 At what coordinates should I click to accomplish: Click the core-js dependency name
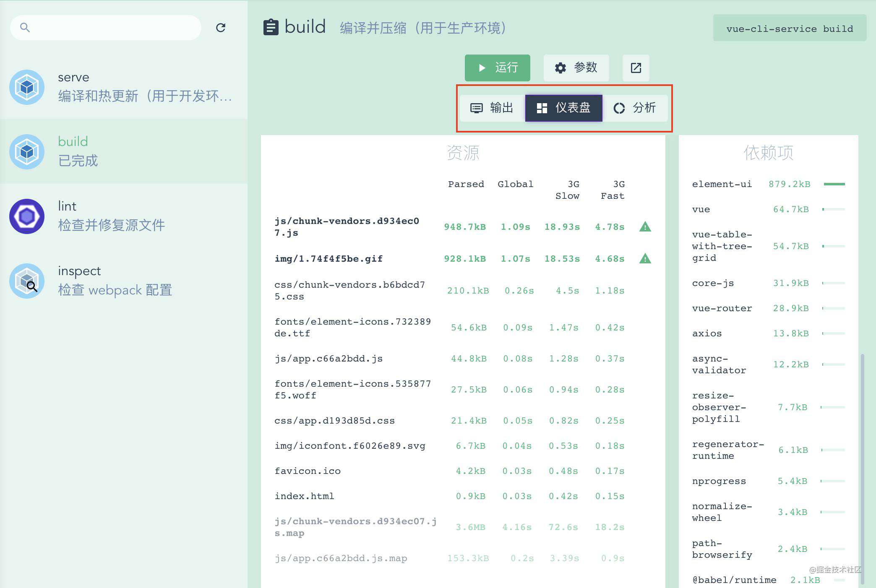713,283
